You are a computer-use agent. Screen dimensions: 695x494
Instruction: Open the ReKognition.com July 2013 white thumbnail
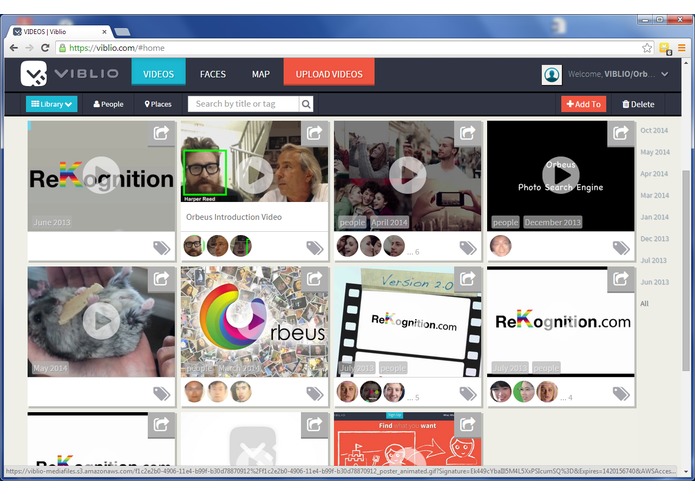(x=561, y=322)
